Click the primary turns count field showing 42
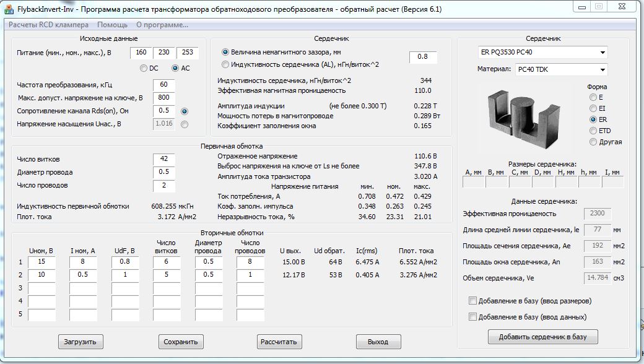Viewport: 644px width, 364px height. pos(163,159)
